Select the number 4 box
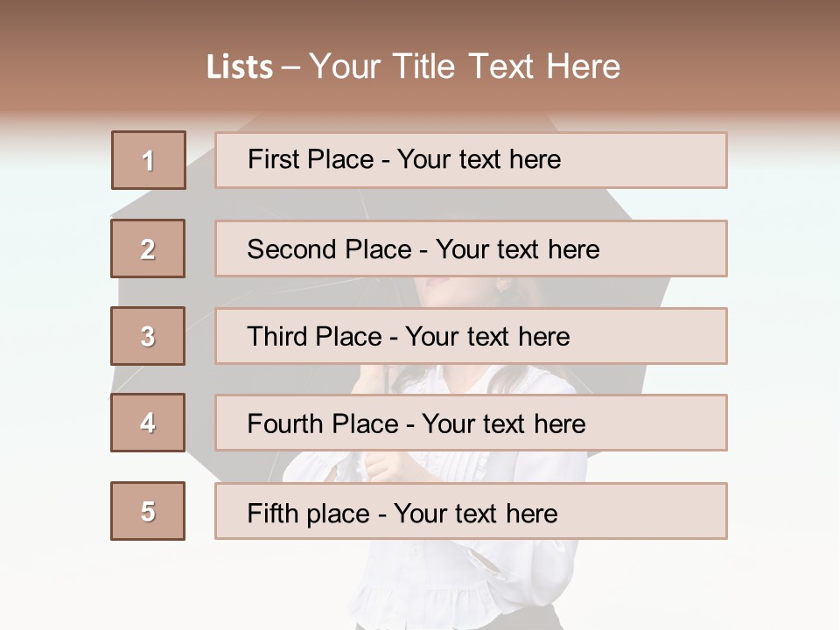The width and height of the screenshot is (840, 630). (148, 423)
